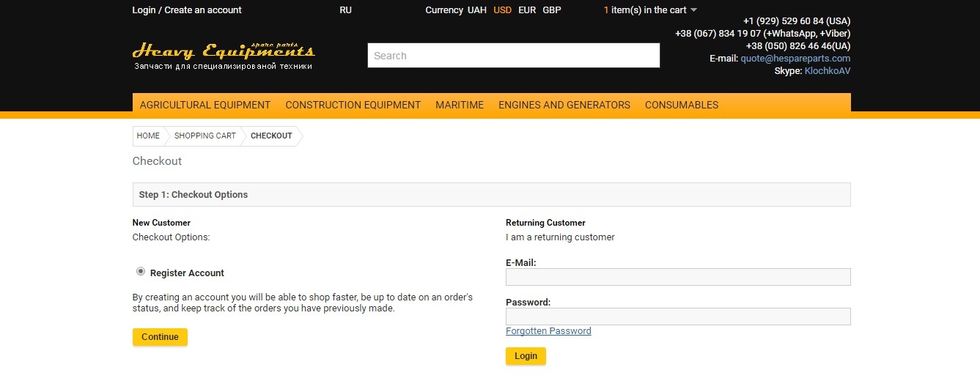The height and width of the screenshot is (381, 980).
Task: Switch currency to USD
Action: pos(503,10)
